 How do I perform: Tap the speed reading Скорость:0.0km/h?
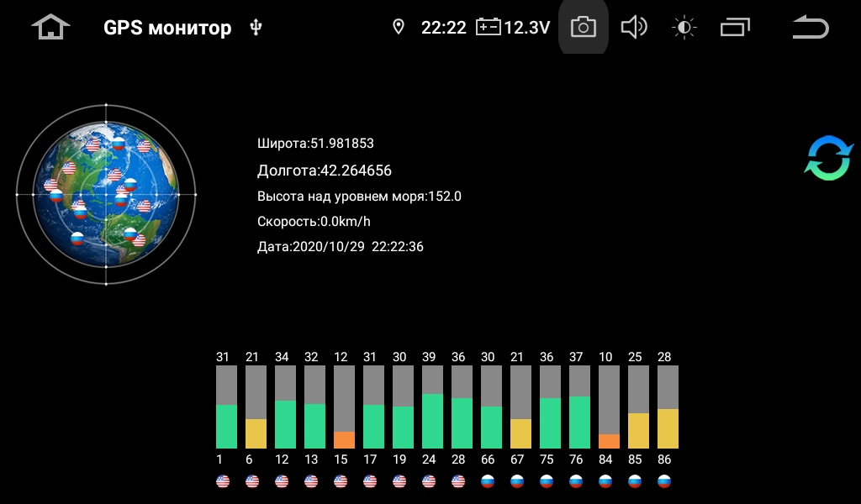point(312,221)
